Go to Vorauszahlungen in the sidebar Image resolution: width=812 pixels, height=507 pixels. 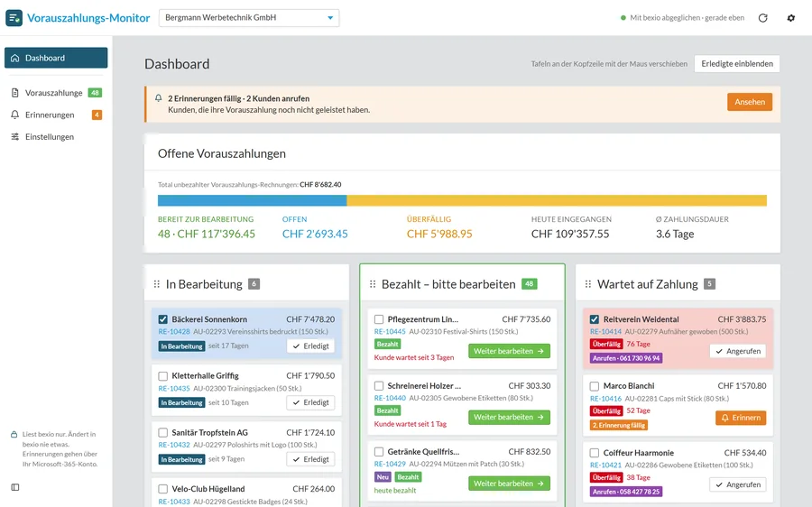pos(56,93)
